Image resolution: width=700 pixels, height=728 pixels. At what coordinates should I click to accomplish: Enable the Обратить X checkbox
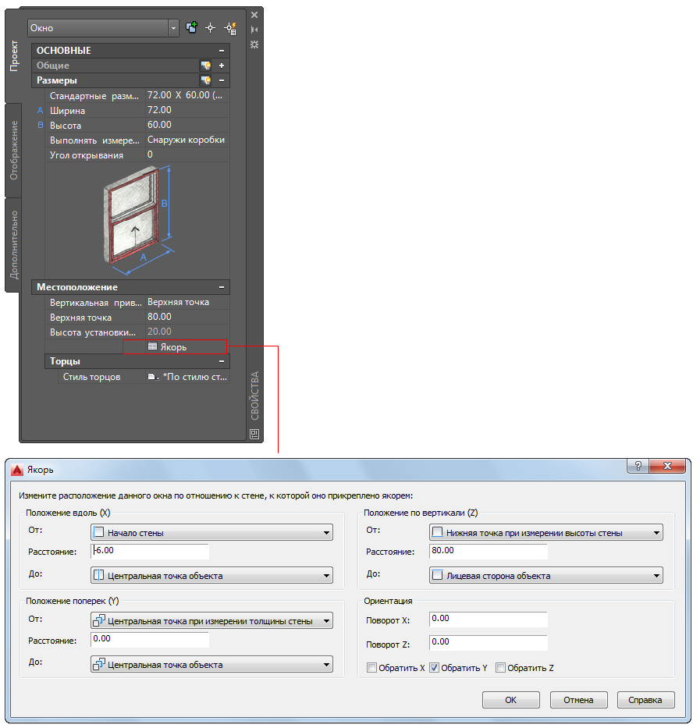371,668
